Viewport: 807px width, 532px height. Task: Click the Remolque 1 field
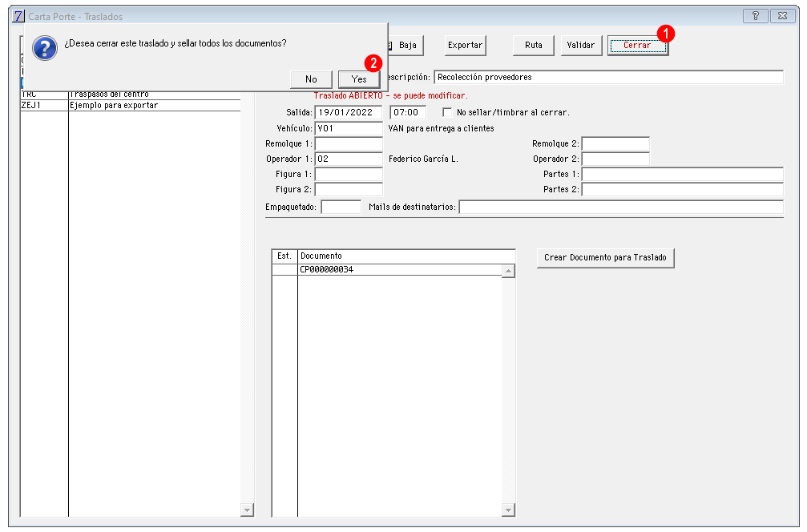tap(349, 143)
